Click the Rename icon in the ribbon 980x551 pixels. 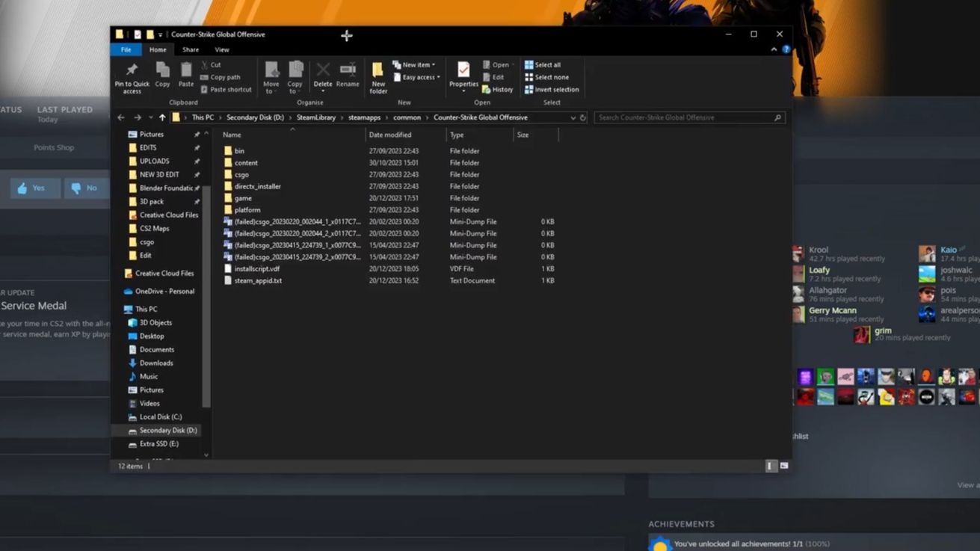[348, 76]
